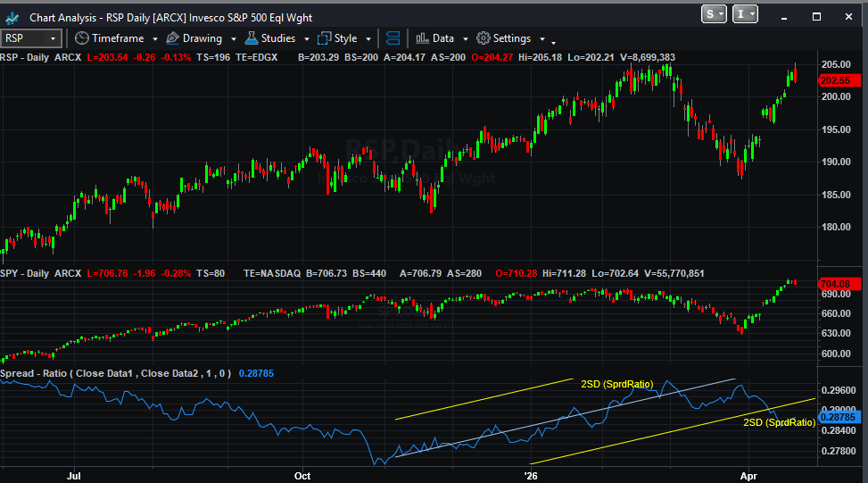This screenshot has width=868, height=483.
Task: Minimize the Chart Analysis window
Action: [x=784, y=17]
